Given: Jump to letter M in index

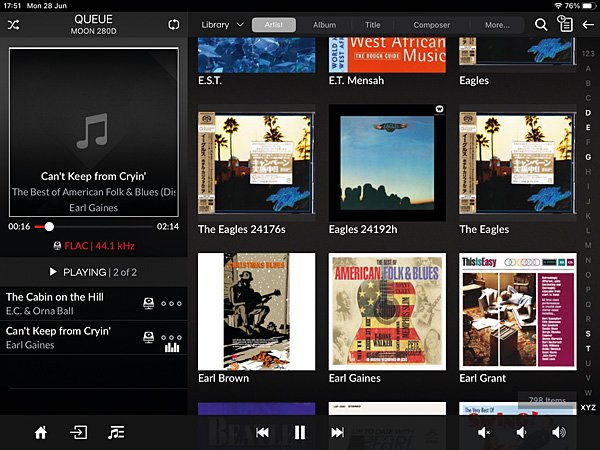Looking at the screenshot, I should (x=588, y=245).
